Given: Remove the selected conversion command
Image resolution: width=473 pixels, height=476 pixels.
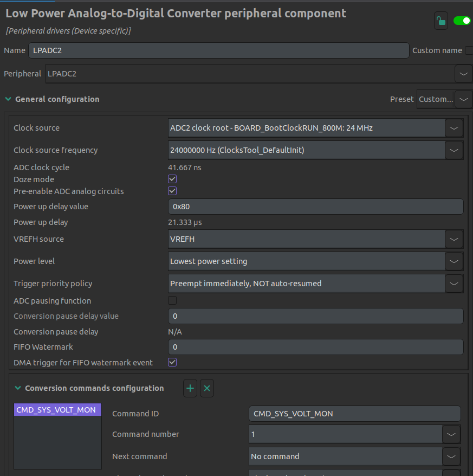Looking at the screenshot, I should (207, 388).
